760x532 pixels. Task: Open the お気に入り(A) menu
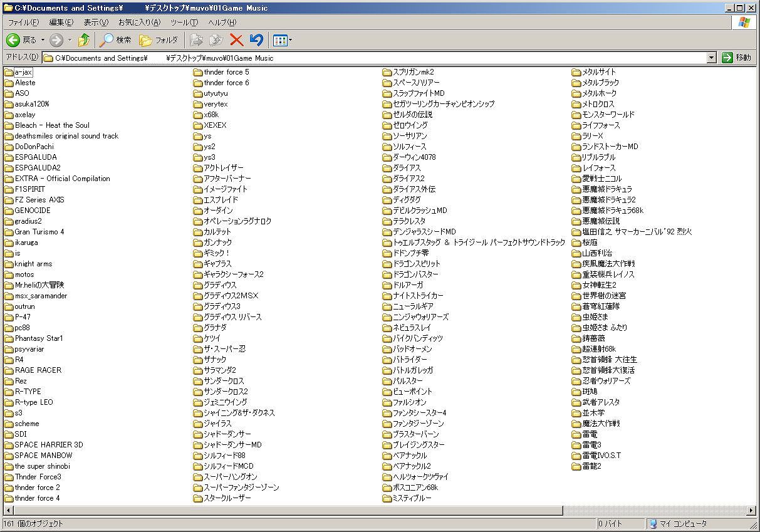(x=139, y=23)
